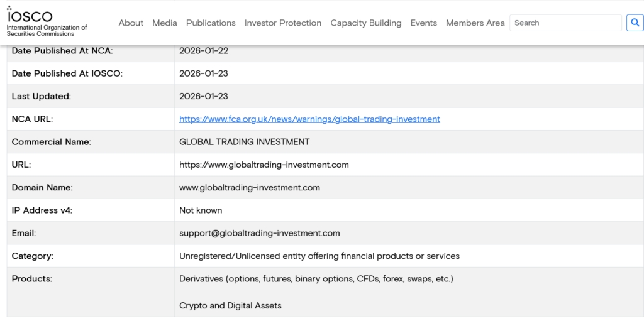The height and width of the screenshot is (321, 644).
Task: Click the https://www.globaltrading-investment.com URL value
Action: (x=264, y=165)
